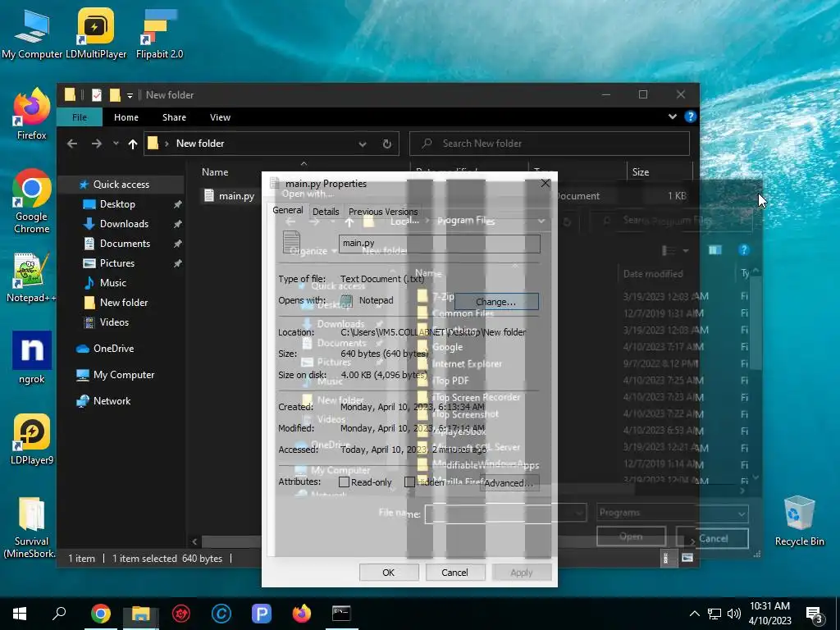840x630 pixels.
Task: Select the Google Chrome desktop shortcut
Action: point(32,201)
